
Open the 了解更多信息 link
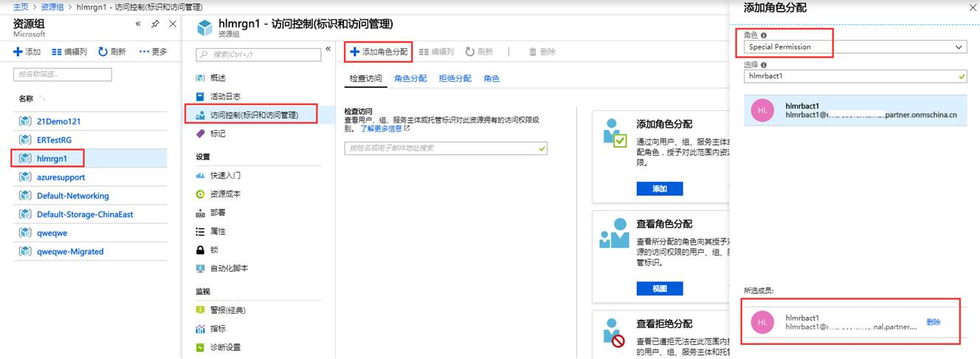pos(384,129)
